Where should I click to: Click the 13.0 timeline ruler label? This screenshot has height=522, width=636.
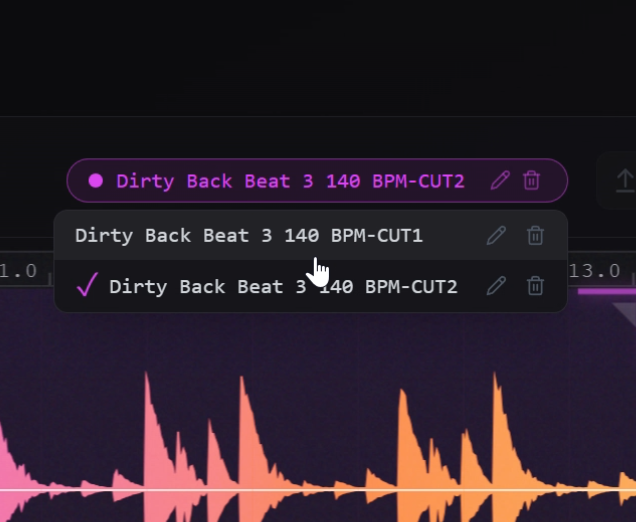pyautogui.click(x=594, y=271)
